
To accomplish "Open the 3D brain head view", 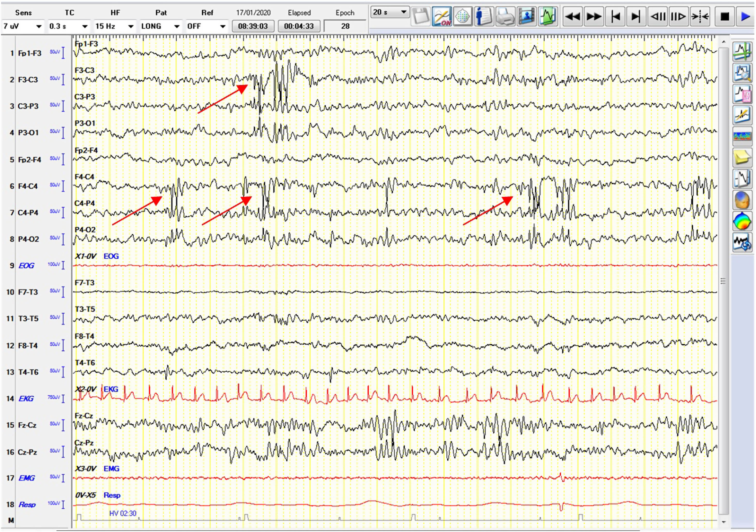I will click(742, 200).
